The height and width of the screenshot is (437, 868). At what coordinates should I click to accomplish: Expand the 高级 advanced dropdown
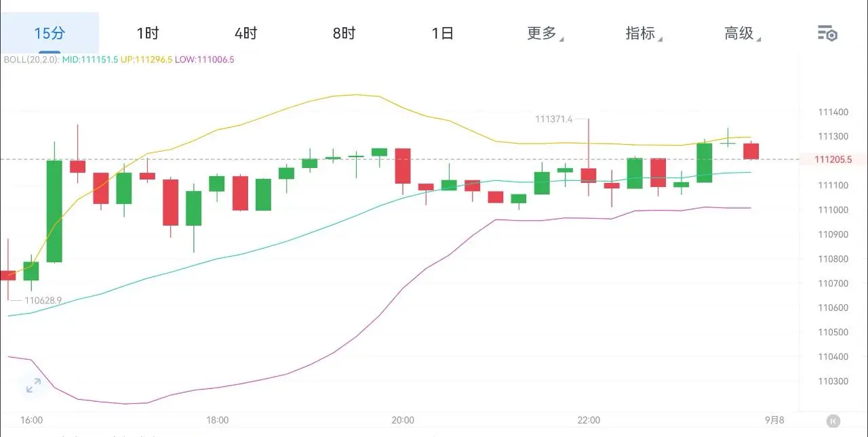click(x=742, y=33)
